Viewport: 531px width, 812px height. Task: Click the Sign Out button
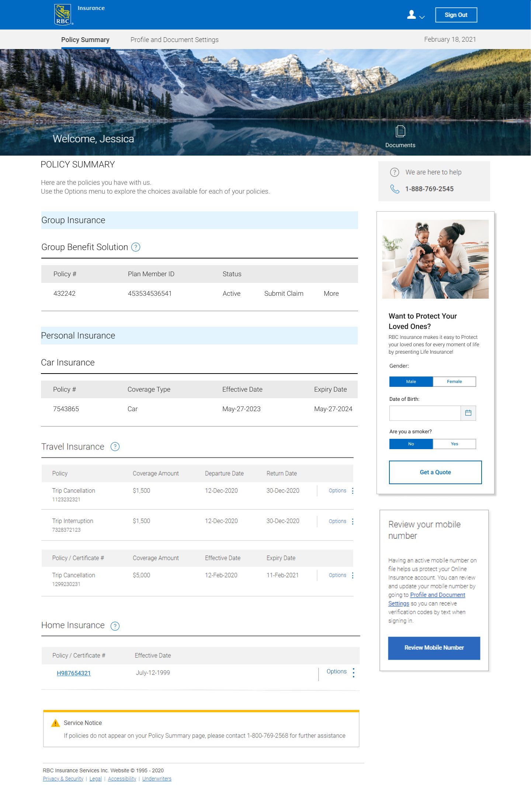(456, 15)
